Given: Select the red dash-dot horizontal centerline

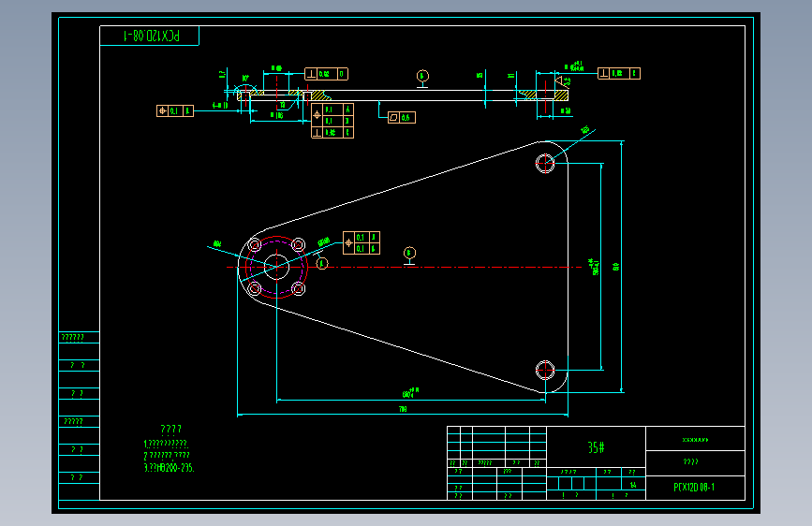Looking at the screenshot, I should [x=405, y=267].
